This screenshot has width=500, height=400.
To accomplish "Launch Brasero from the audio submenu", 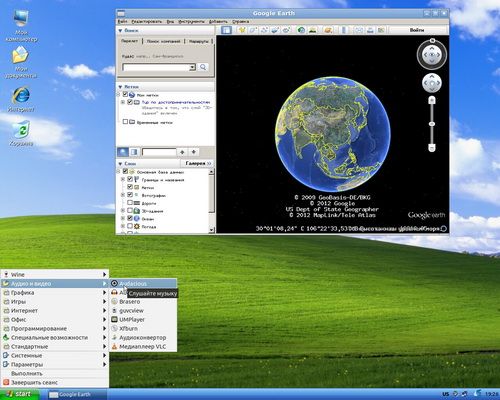I will (143, 301).
